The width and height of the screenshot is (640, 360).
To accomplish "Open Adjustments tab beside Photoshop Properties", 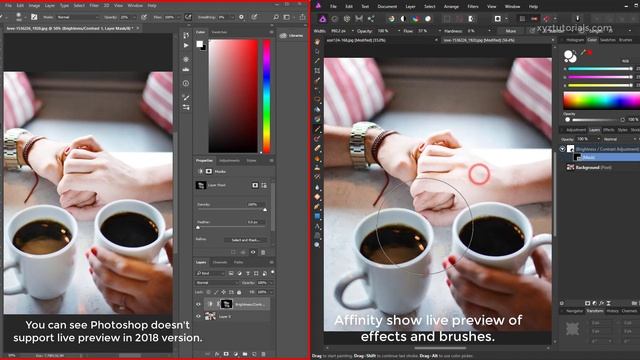I will point(229,160).
